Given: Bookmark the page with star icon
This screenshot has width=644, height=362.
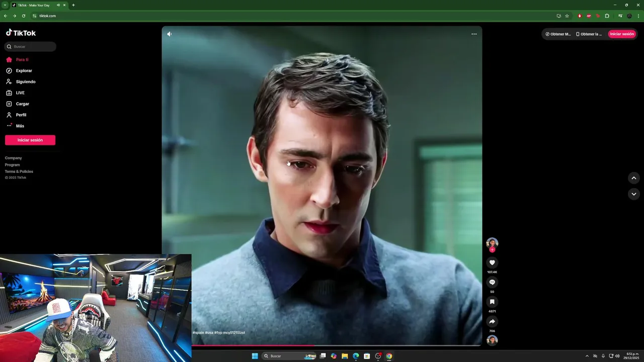Looking at the screenshot, I should (x=567, y=16).
